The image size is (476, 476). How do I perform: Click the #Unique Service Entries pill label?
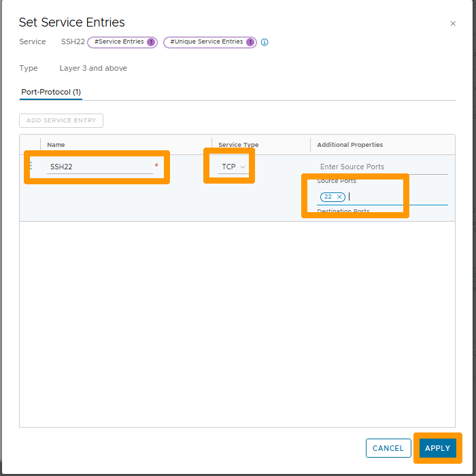pos(206,42)
